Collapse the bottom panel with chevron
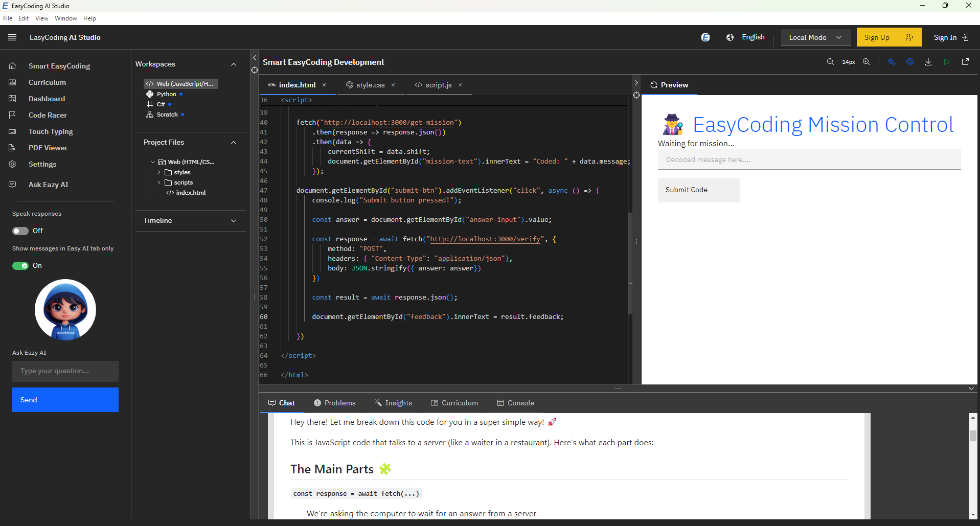 (x=971, y=388)
